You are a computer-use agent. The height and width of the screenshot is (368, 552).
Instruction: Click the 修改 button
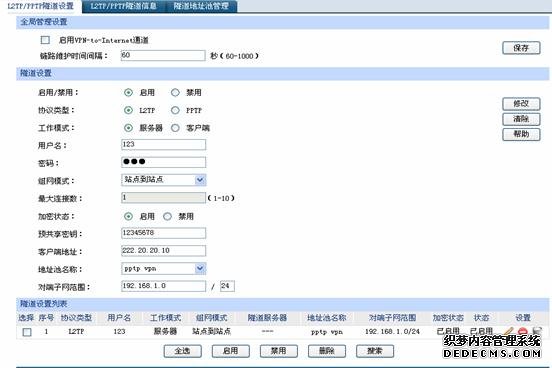tap(521, 104)
